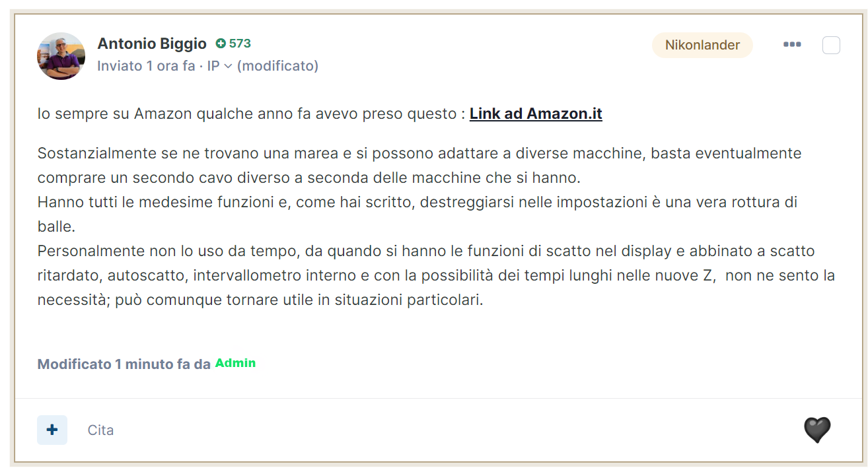The height and width of the screenshot is (468, 868).
Task: Click the "Modificato 1 minuto fa da" text
Action: click(124, 364)
